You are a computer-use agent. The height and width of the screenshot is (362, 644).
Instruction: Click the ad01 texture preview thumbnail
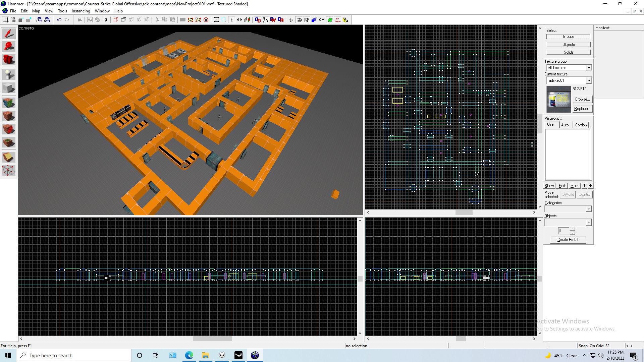(x=558, y=99)
